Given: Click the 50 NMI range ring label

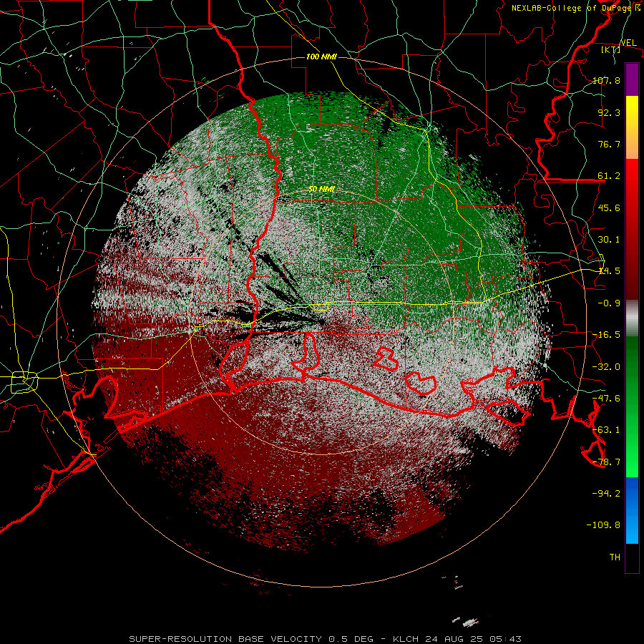Looking at the screenshot, I should pyautogui.click(x=321, y=189).
